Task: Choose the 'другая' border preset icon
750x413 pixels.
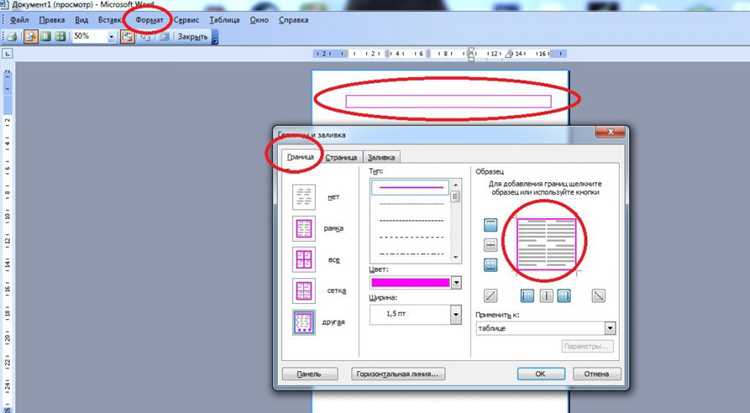Action: click(x=304, y=322)
